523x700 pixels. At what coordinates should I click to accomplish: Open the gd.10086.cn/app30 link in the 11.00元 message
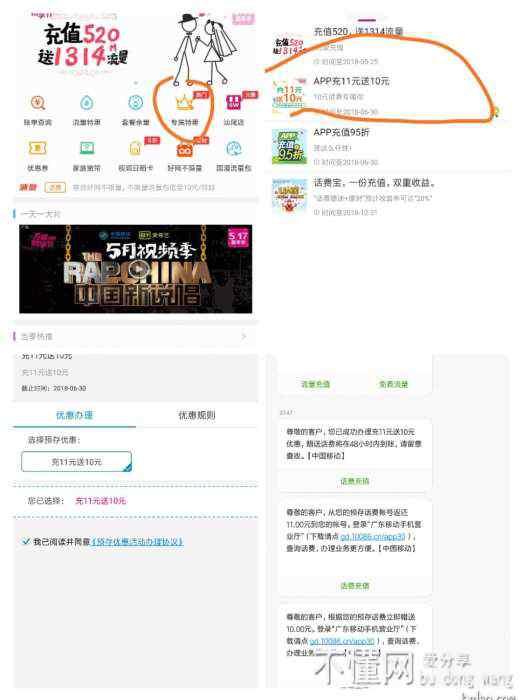tap(373, 536)
